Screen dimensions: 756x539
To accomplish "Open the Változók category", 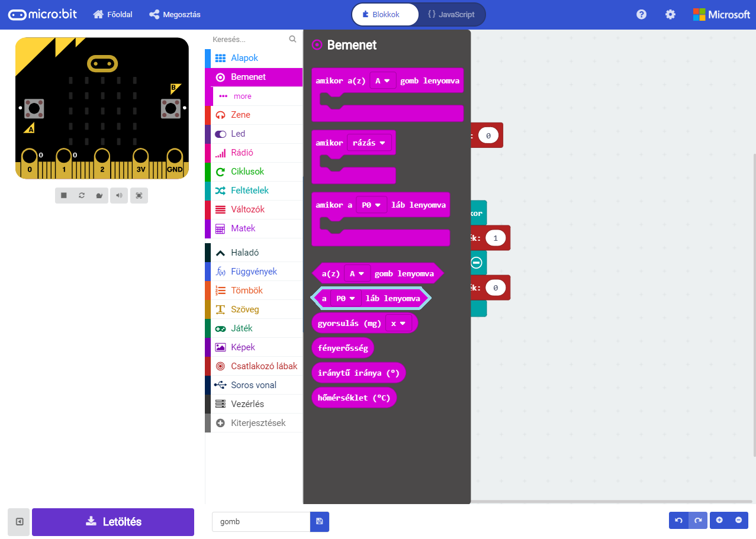I will [247, 209].
